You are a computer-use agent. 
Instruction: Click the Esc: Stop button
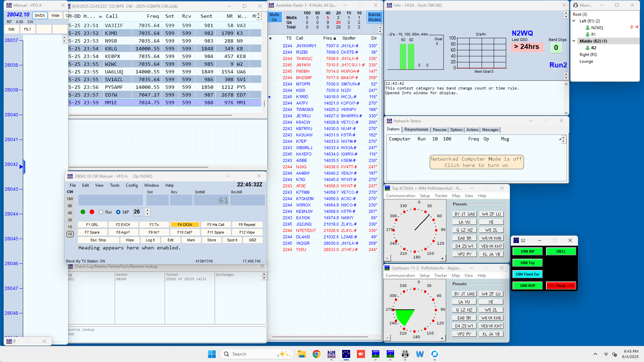tap(98, 240)
